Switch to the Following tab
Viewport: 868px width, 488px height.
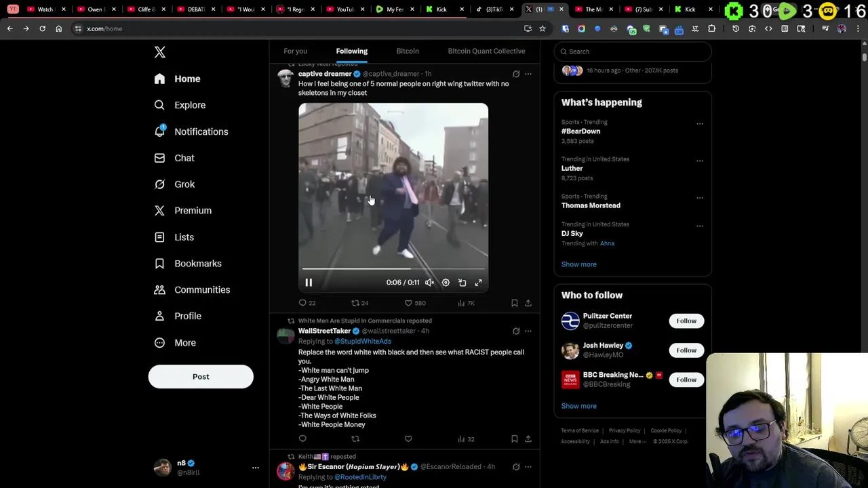[x=351, y=51]
